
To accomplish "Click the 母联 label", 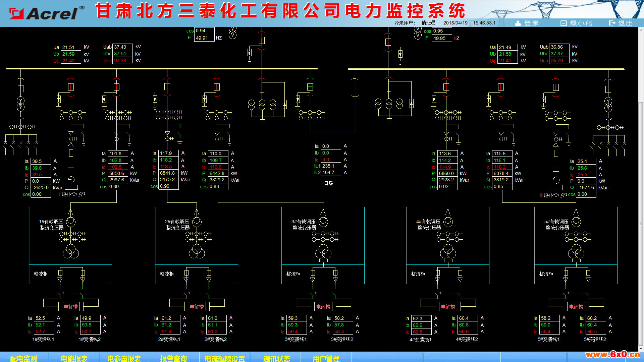I will pyautogui.click(x=329, y=183).
